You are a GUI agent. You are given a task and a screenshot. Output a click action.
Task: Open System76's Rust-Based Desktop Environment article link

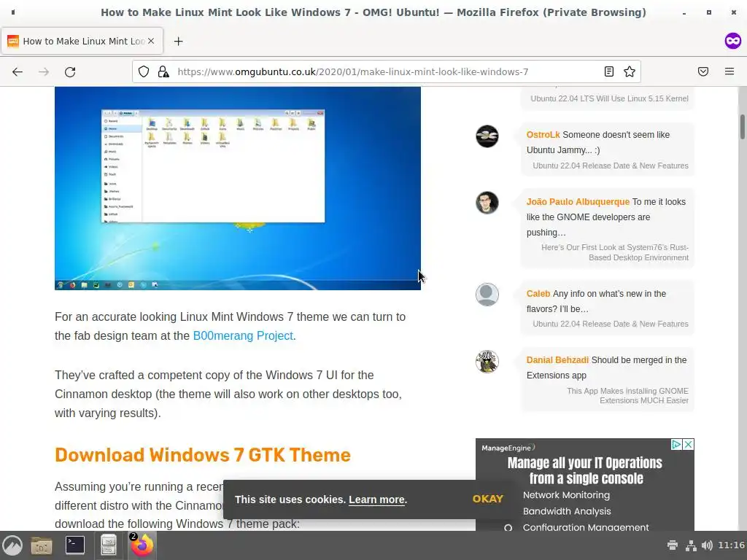coord(614,252)
